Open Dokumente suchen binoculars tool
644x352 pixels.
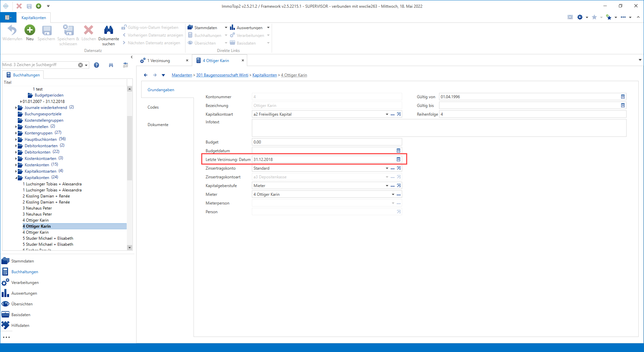coord(109,35)
